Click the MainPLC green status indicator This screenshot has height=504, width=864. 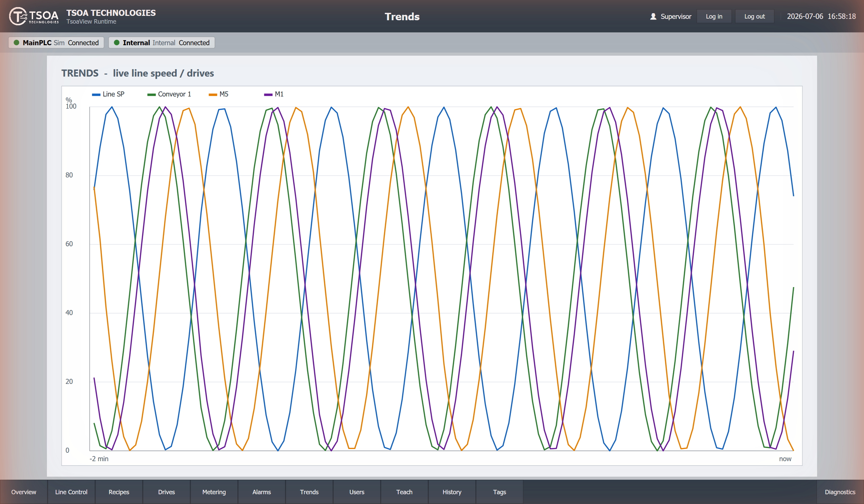pos(16,43)
